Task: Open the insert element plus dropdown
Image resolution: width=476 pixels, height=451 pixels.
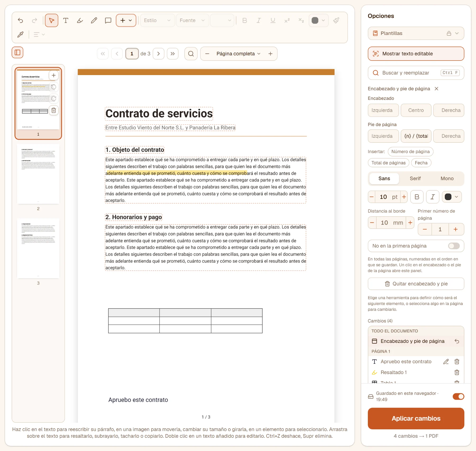Action: (126, 20)
